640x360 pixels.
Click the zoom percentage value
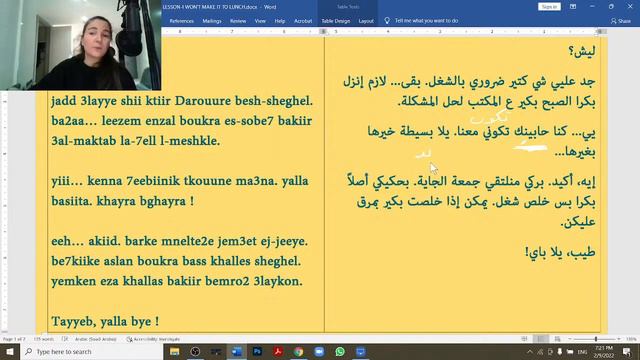click(631, 339)
